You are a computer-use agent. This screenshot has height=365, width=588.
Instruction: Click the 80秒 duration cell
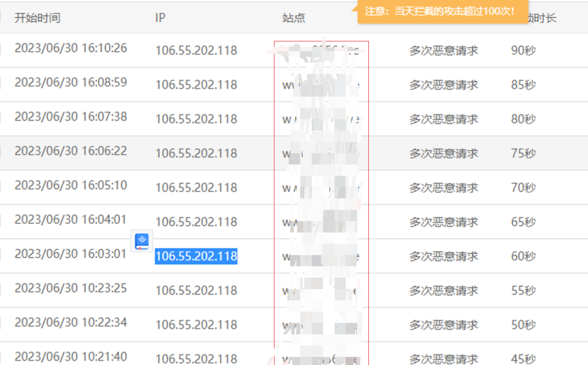523,119
